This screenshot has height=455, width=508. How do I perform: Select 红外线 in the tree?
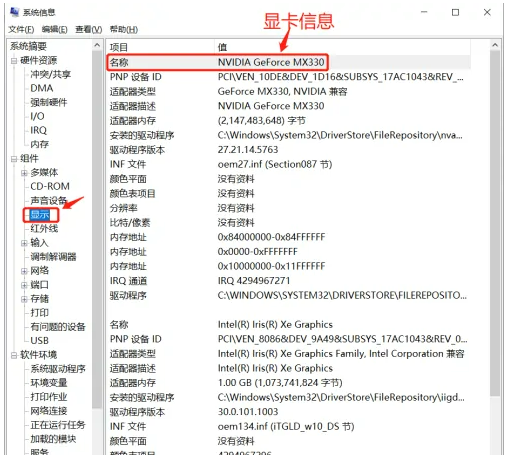pyautogui.click(x=44, y=228)
